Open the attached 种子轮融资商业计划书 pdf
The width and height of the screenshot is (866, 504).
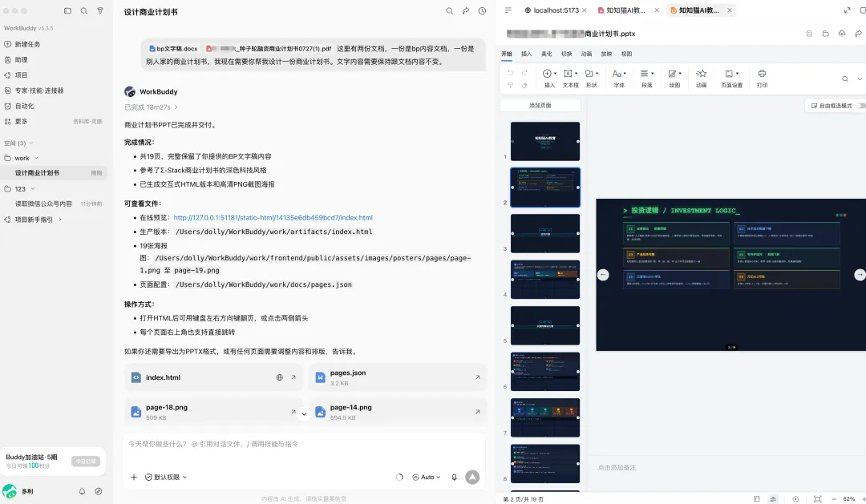pos(269,49)
